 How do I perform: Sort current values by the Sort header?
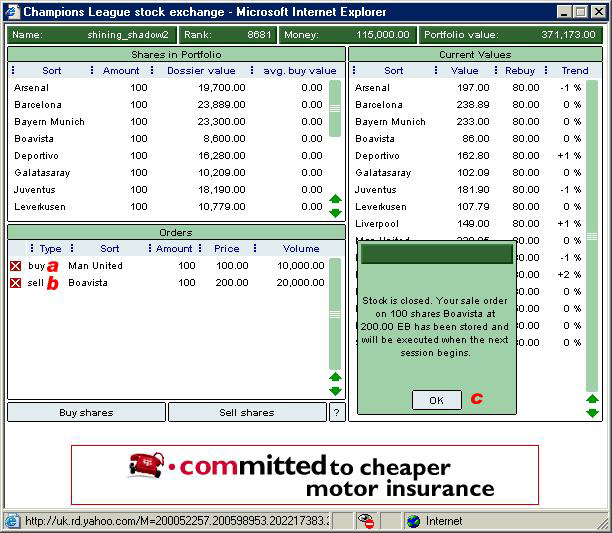coord(393,71)
